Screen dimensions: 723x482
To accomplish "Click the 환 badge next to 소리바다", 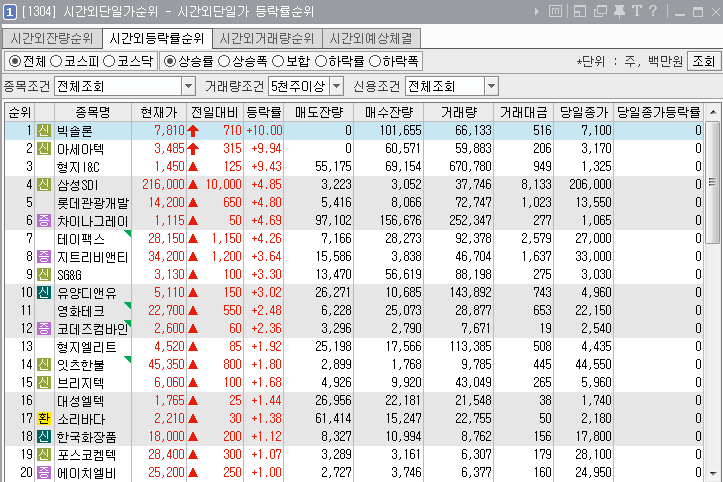I will (44, 418).
